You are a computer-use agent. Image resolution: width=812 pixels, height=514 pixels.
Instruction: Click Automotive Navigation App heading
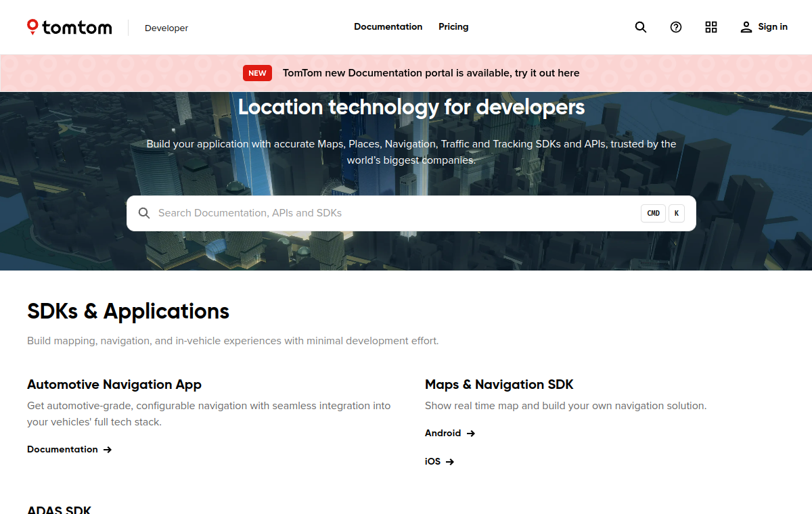(x=114, y=385)
